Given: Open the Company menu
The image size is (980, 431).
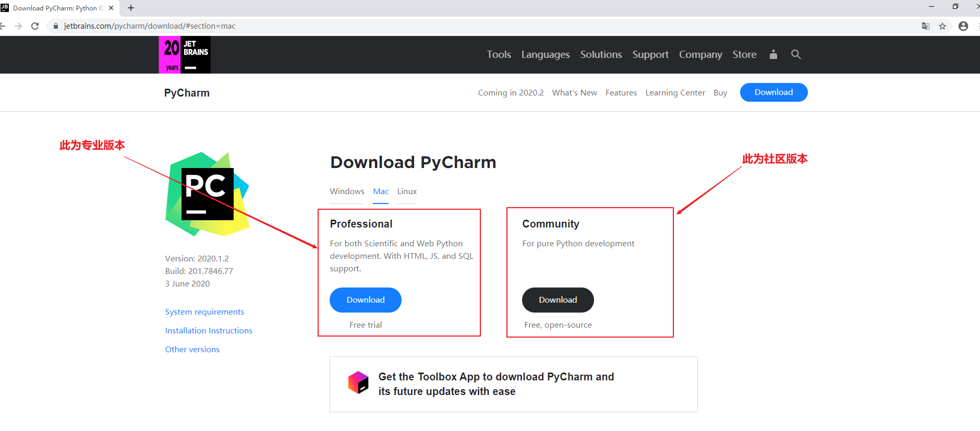Looking at the screenshot, I should (x=700, y=54).
